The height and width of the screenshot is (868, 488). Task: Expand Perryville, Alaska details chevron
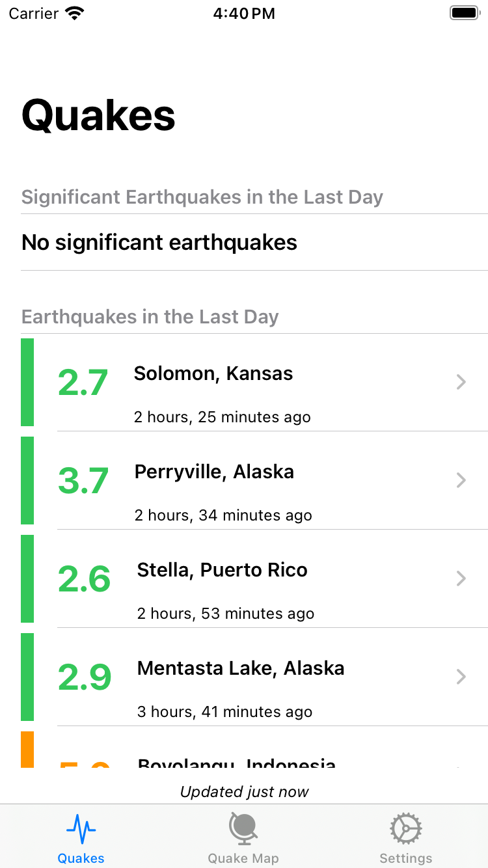tap(461, 480)
